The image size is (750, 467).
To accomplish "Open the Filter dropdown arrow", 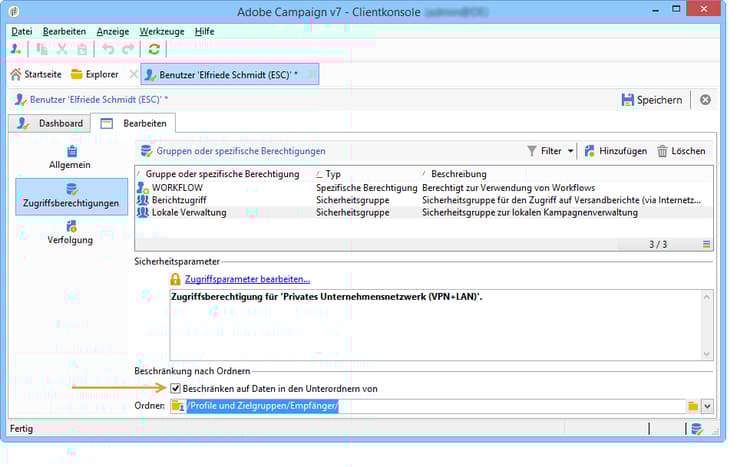I will 570,151.
